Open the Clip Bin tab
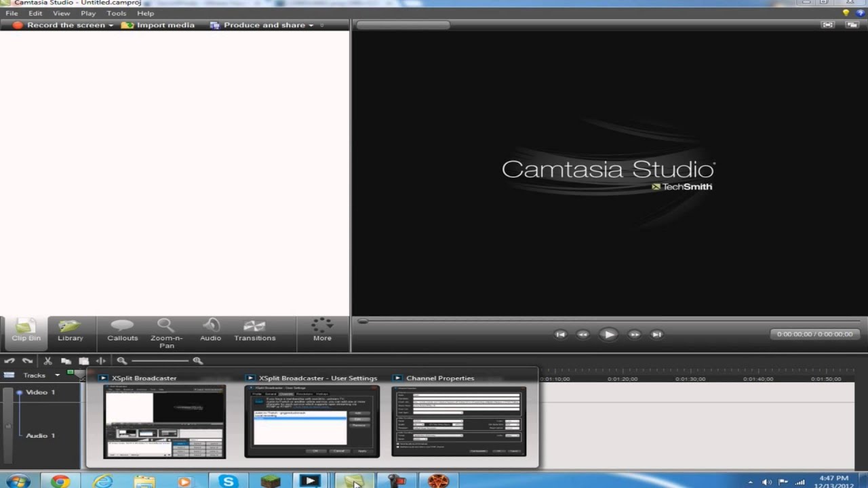The image size is (868, 488). (x=26, y=331)
